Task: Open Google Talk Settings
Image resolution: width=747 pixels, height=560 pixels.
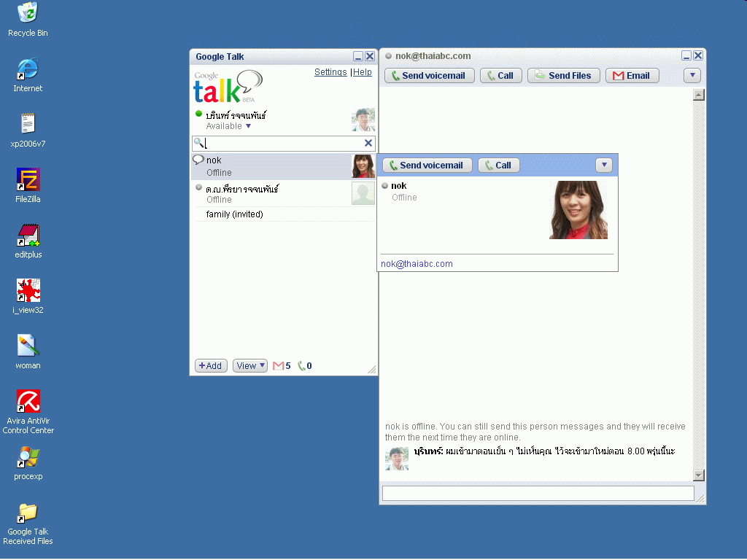Action: coord(330,72)
